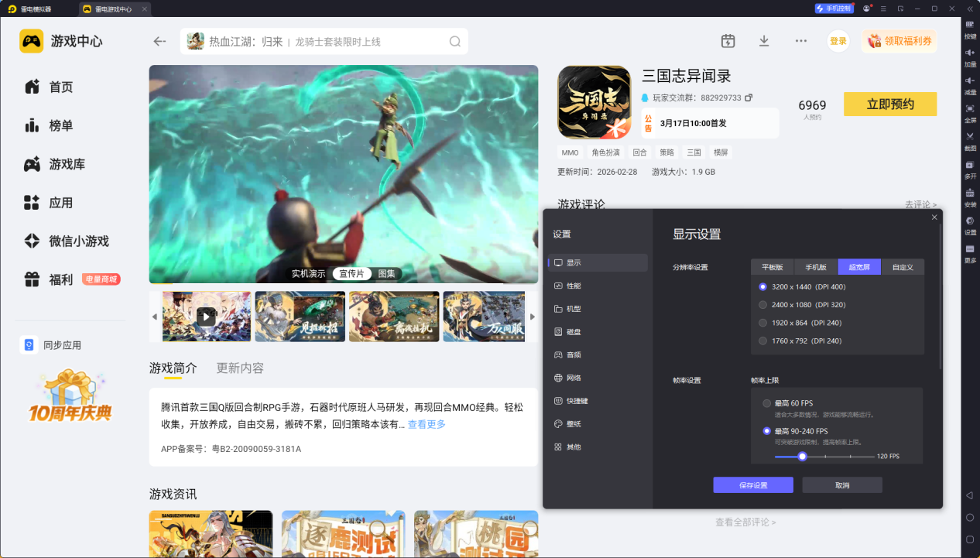Screen dimensions: 980x558
Task: Select the 2400 x 1080 (DPI 320) resolution
Action: pyautogui.click(x=763, y=305)
